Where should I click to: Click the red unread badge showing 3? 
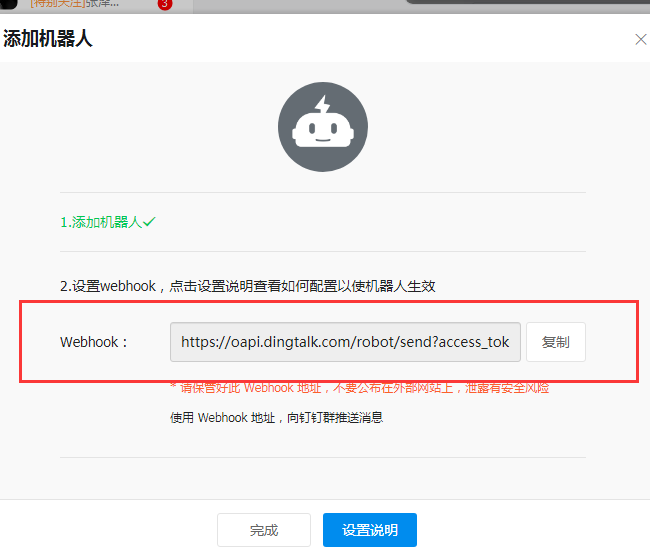coord(165,4)
